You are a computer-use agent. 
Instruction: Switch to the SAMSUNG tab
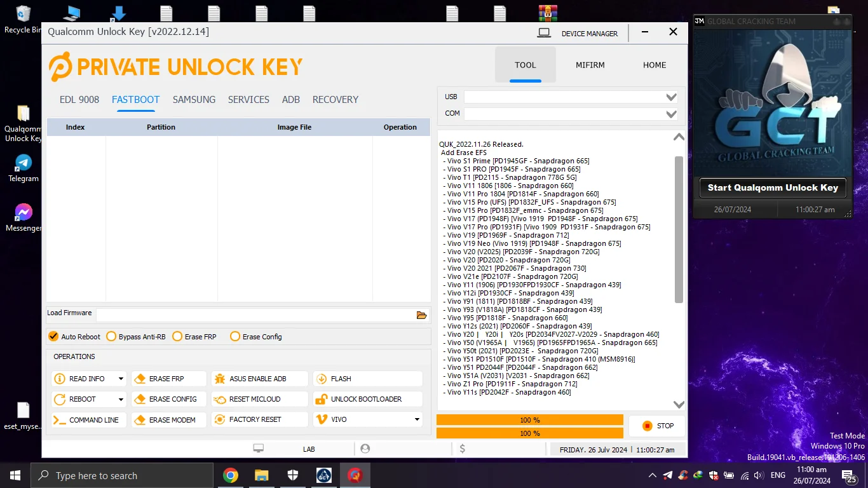[194, 100]
